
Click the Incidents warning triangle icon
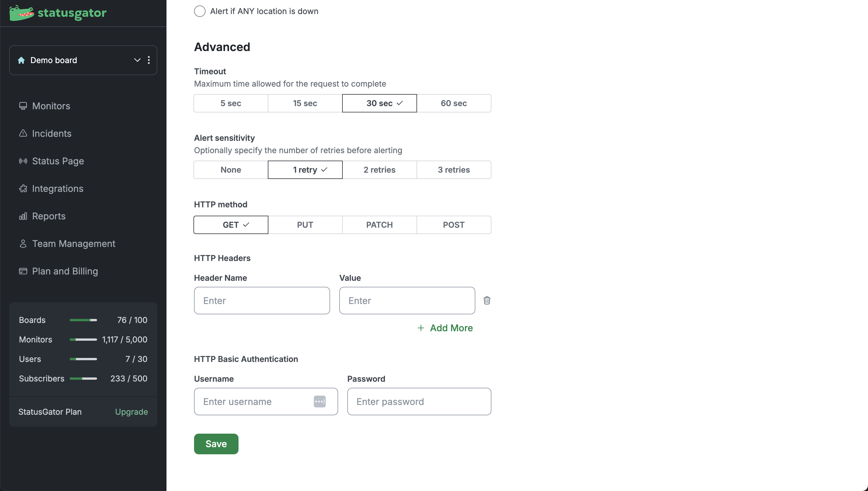coord(23,133)
